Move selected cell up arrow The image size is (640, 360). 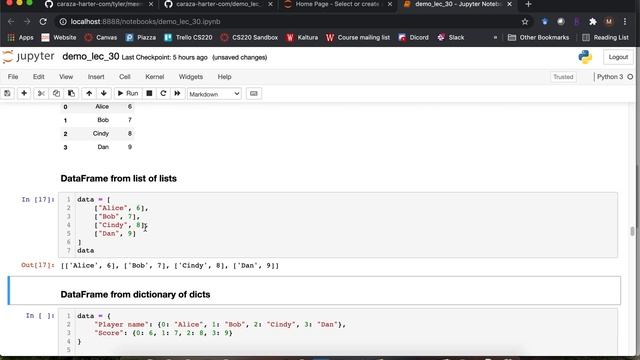point(89,93)
